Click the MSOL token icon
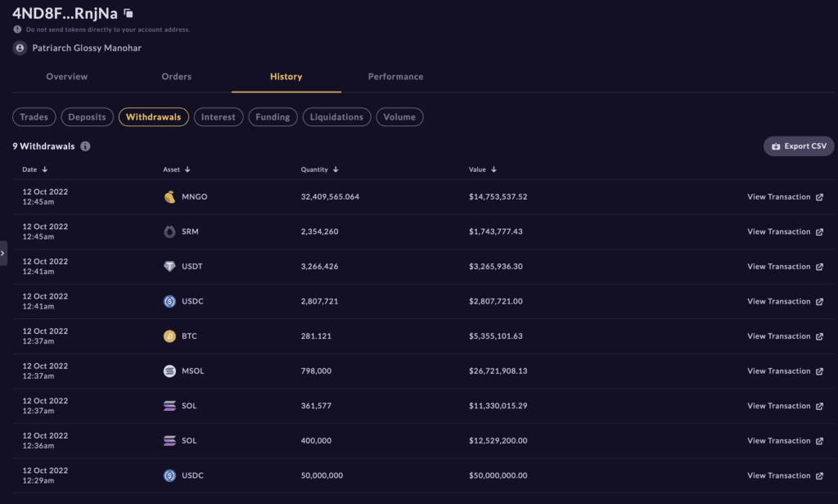Viewport: 838px width, 504px height. pos(169,371)
